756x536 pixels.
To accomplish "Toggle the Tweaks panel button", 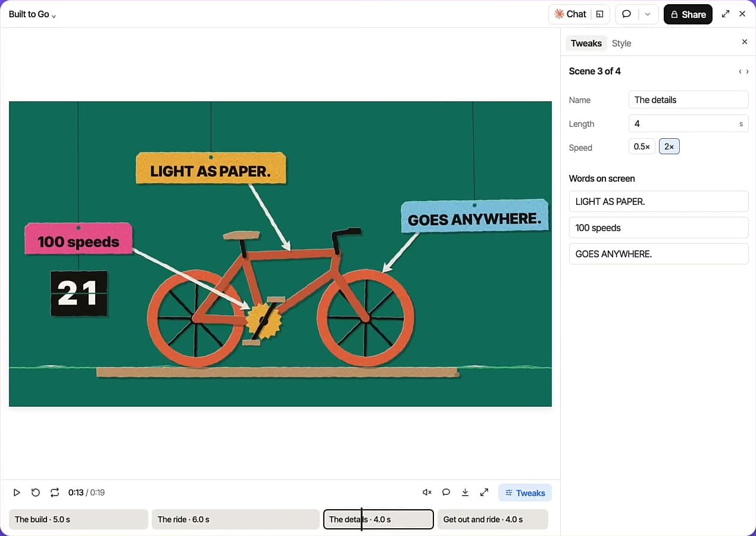I will click(525, 493).
